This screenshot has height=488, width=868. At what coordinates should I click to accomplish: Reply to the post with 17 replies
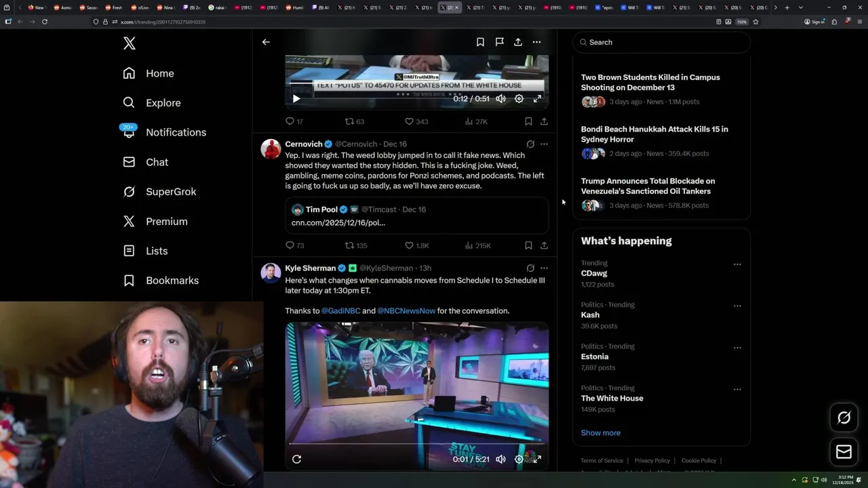tap(294, 121)
